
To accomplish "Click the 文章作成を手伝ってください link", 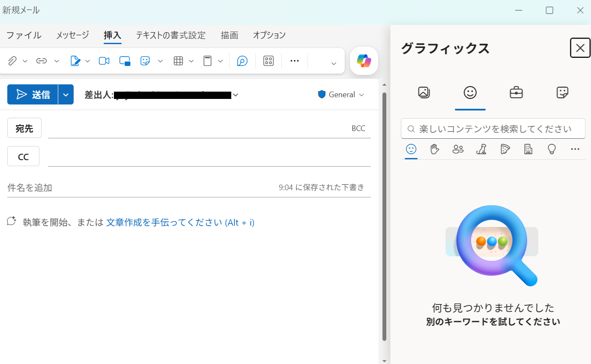I will (180, 222).
